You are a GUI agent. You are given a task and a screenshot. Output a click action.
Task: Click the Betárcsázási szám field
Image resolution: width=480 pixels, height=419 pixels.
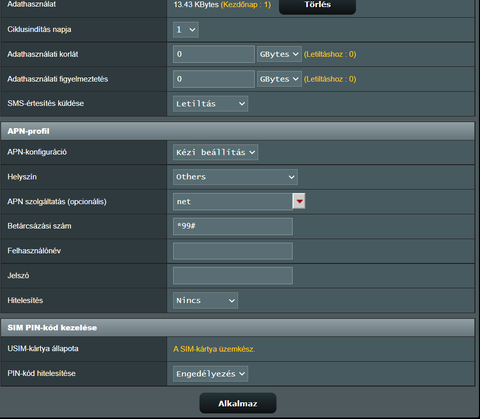[233, 226]
